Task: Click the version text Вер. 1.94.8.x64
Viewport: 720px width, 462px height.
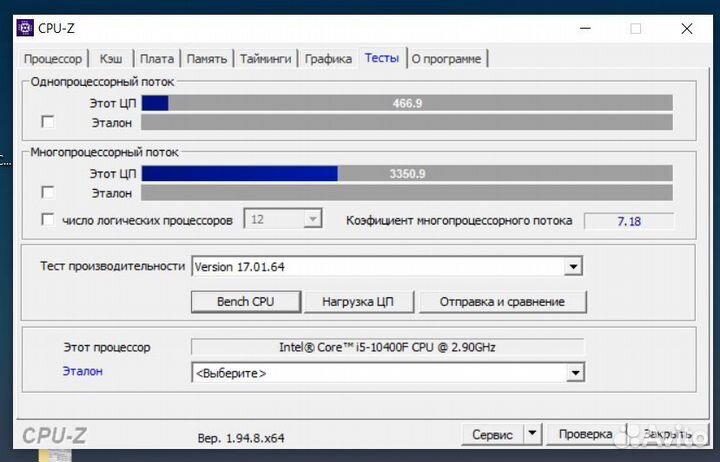Action: (241, 438)
